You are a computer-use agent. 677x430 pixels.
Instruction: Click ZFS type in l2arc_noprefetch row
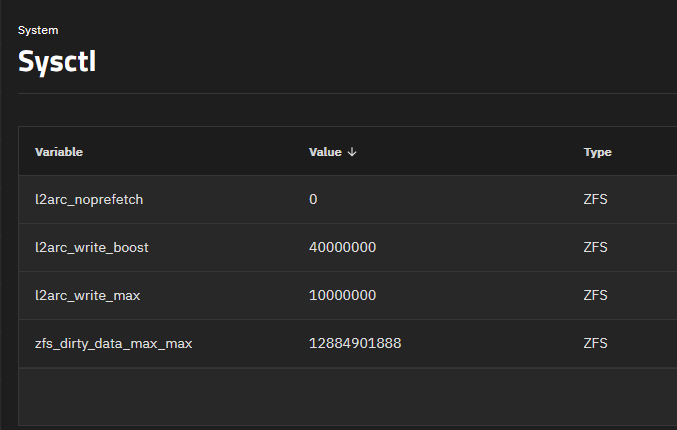click(595, 199)
